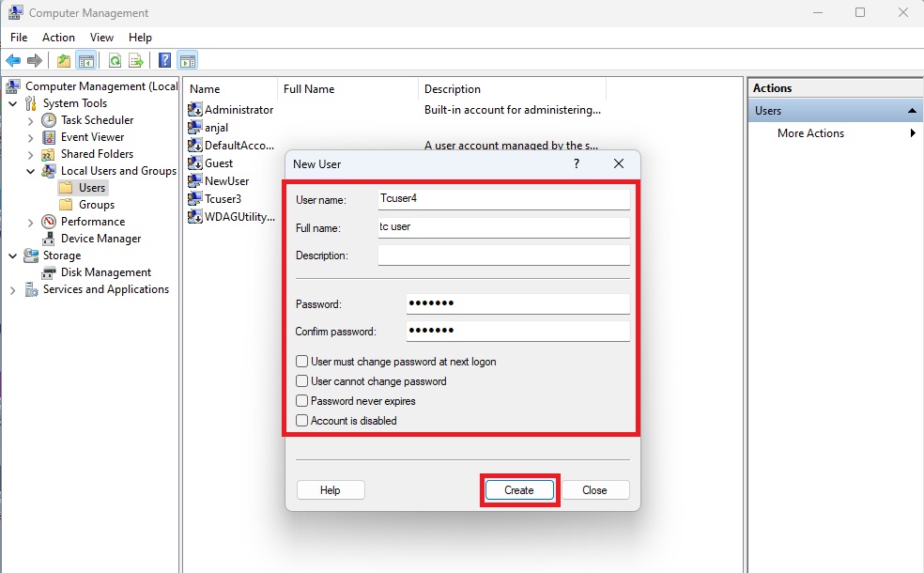924x573 pixels.
Task: Click the blue Back arrow in toolbar
Action: coord(14,61)
